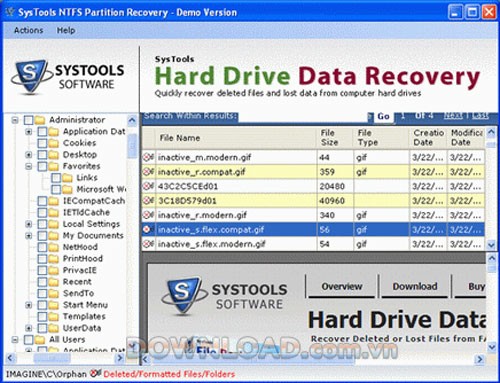Click the PrintHood folder icon
500x383 pixels.
pyautogui.click(x=53, y=259)
